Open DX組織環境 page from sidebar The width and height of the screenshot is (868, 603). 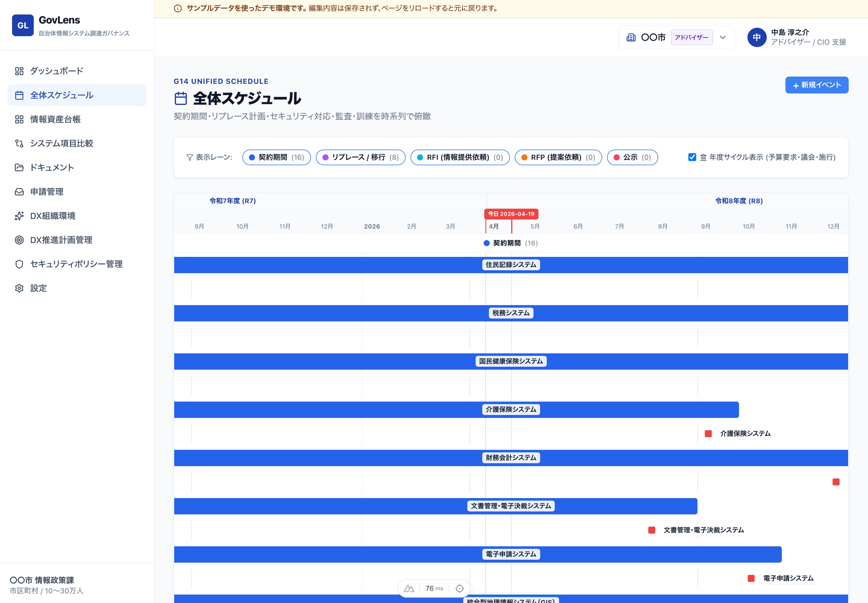[77, 216]
